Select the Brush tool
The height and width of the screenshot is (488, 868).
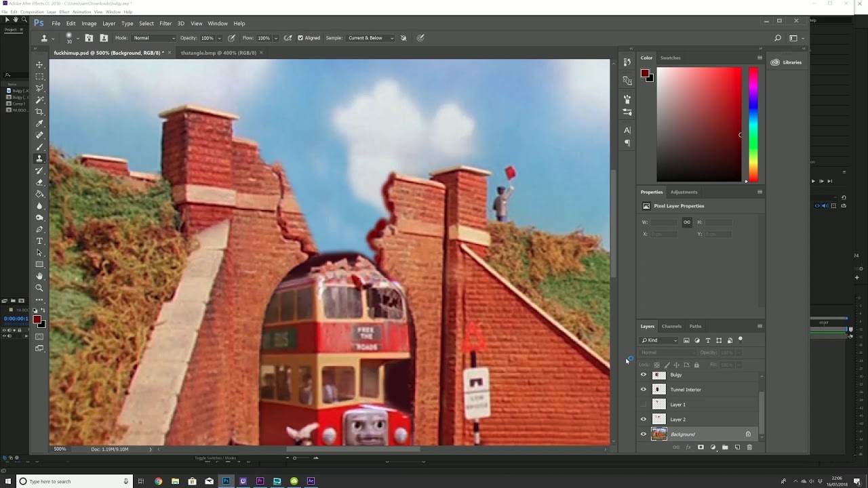coord(39,147)
